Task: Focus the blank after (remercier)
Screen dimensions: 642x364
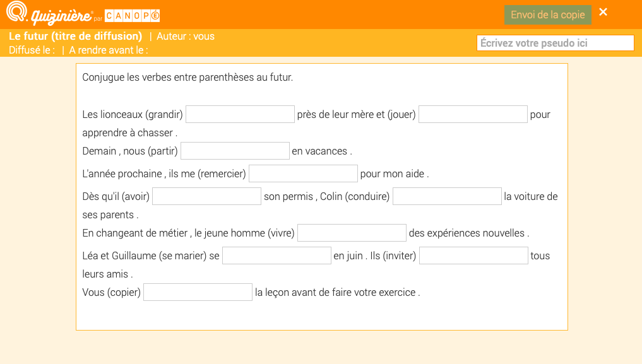Action: [303, 173]
